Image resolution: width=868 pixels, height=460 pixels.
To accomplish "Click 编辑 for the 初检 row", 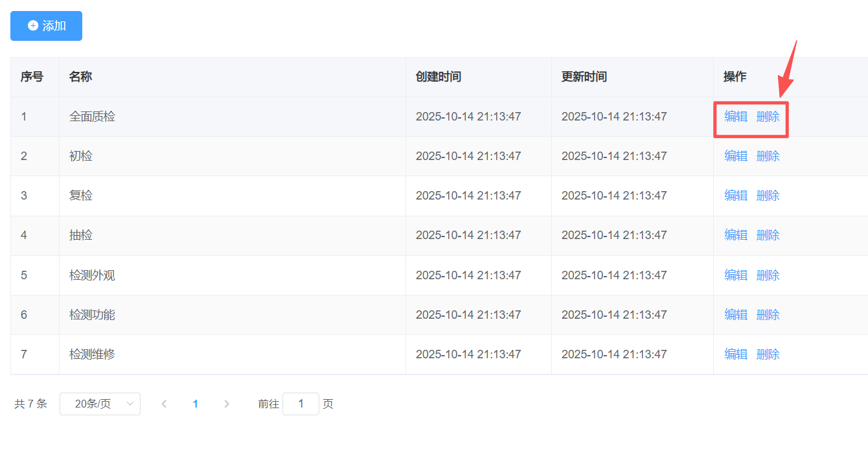I will click(x=735, y=156).
